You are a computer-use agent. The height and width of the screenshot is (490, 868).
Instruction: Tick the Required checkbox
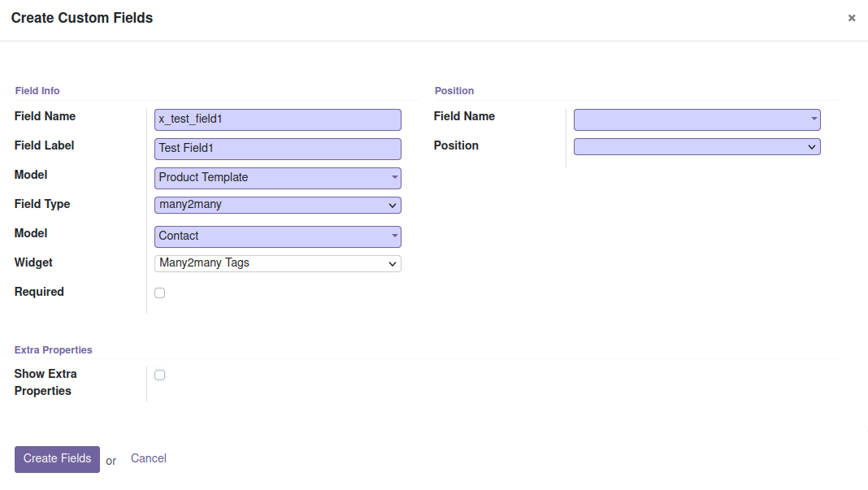tap(160, 293)
